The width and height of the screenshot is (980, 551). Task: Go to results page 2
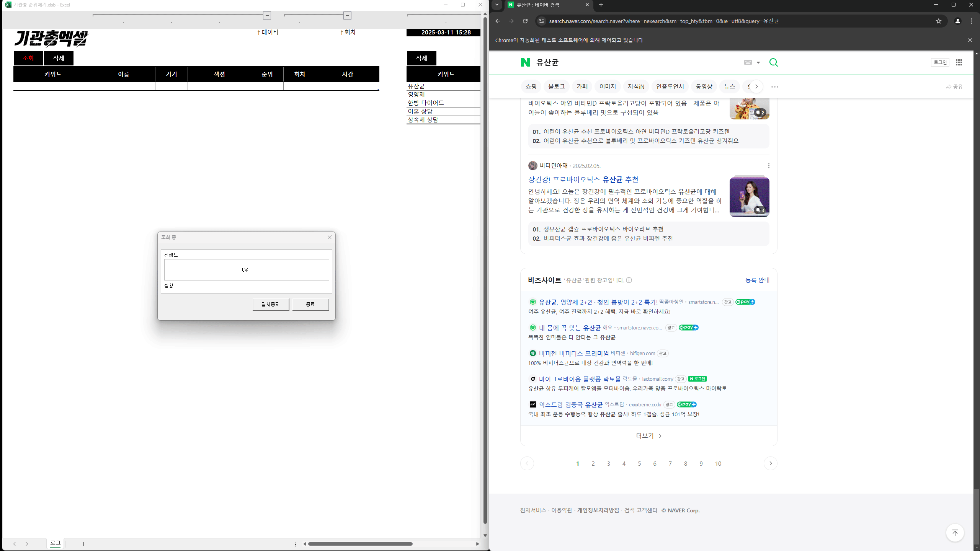(x=593, y=463)
